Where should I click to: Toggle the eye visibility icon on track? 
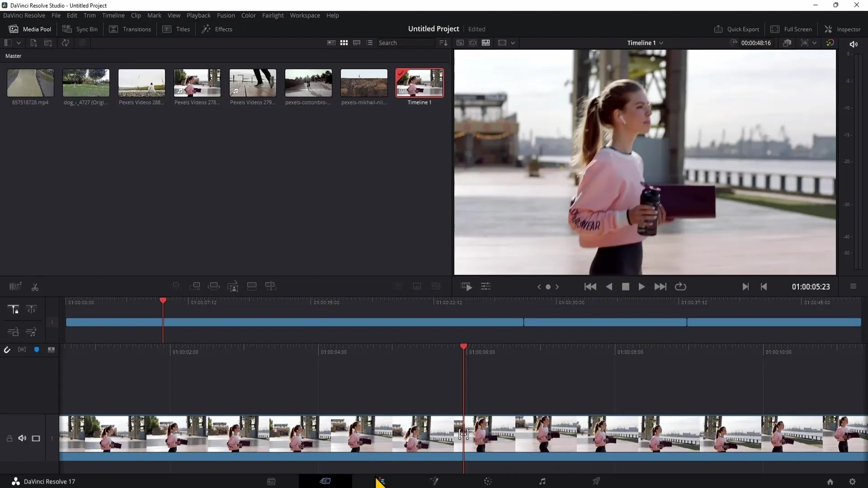[x=36, y=439]
